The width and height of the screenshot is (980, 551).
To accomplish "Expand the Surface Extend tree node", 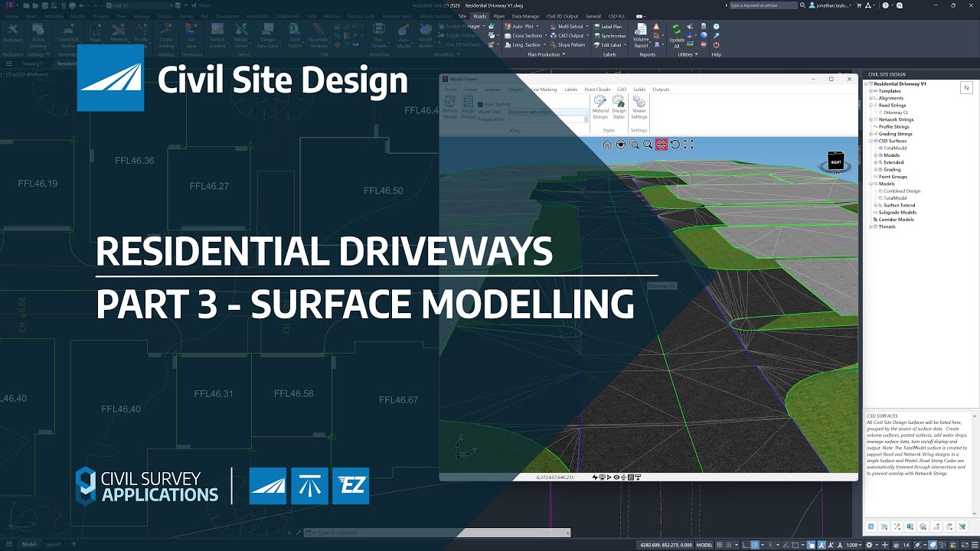I will [876, 205].
